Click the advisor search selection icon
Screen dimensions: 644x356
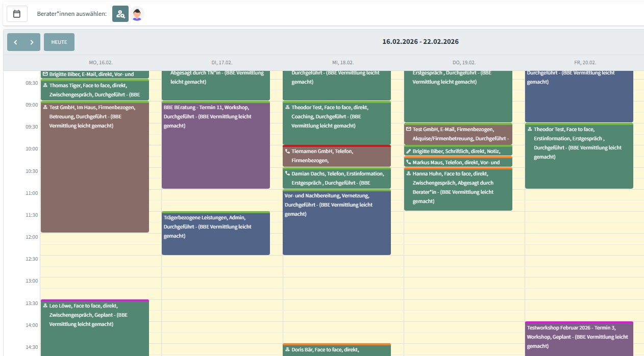tap(120, 14)
